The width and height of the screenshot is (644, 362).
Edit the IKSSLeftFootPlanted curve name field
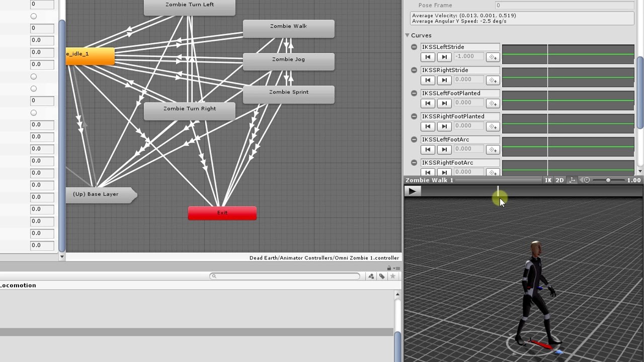pos(460,93)
